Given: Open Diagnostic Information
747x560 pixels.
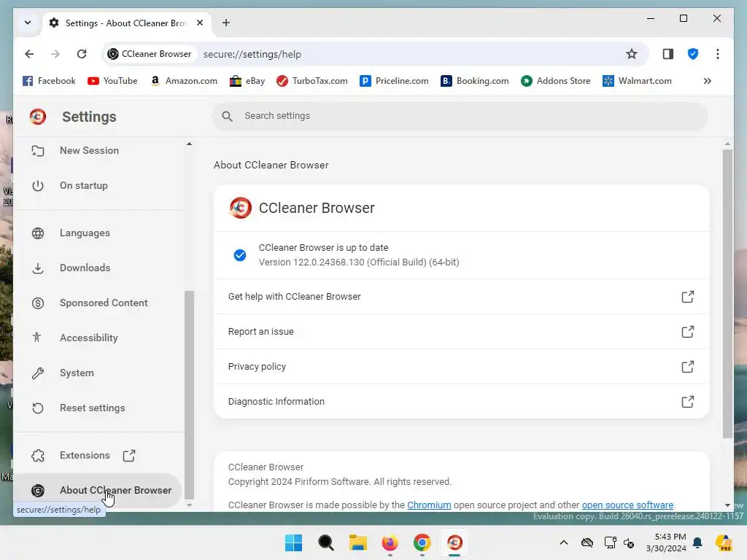Looking at the screenshot, I should pyautogui.click(x=461, y=402).
